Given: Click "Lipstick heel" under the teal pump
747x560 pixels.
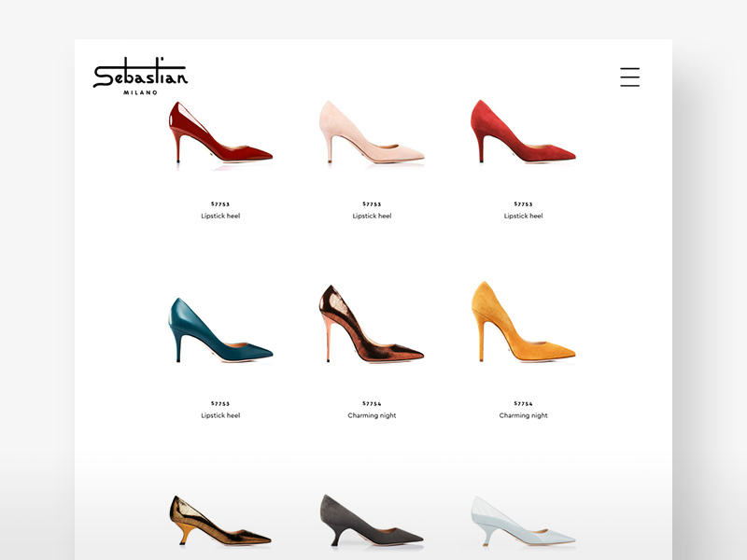Looking at the screenshot, I should (221, 414).
